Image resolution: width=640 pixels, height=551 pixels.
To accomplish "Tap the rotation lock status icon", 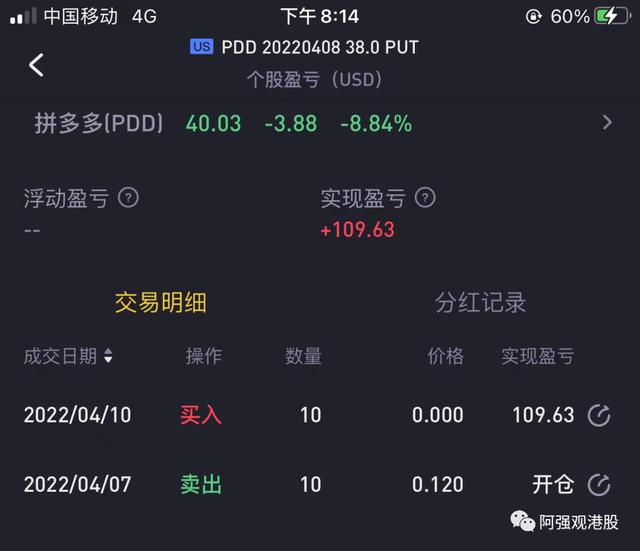I will pyautogui.click(x=533, y=17).
